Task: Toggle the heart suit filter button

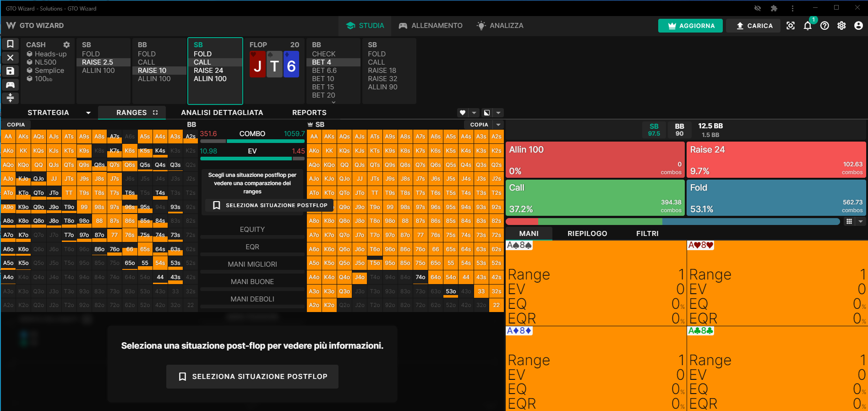Action: [x=463, y=113]
